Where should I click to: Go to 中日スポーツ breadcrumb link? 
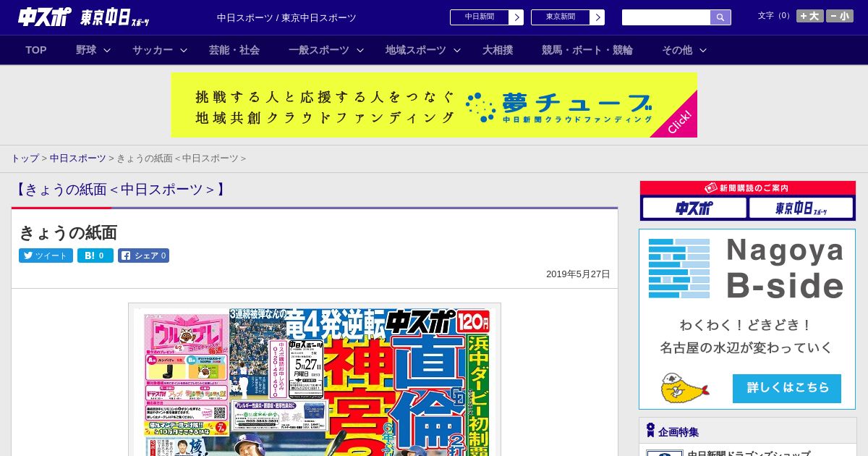click(77, 159)
